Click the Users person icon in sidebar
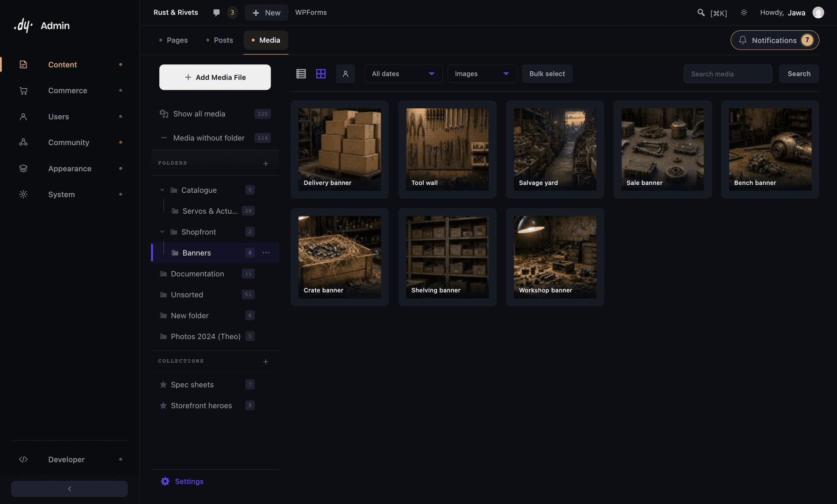This screenshot has height=504, width=837. [x=23, y=117]
